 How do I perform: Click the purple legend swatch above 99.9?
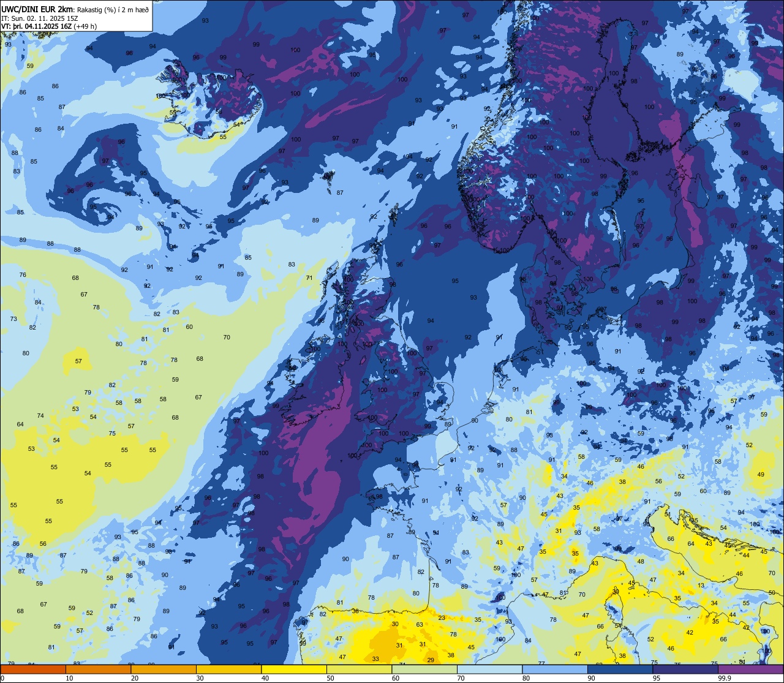pos(750,670)
